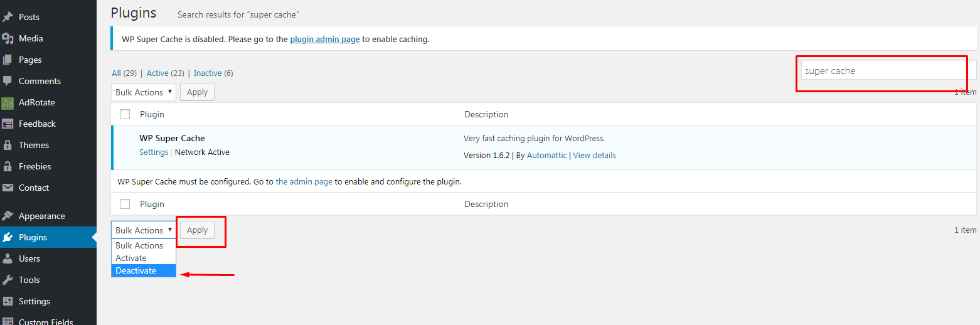Choose Bulk Actions option in open list
This screenshot has height=325, width=980.
click(x=144, y=245)
